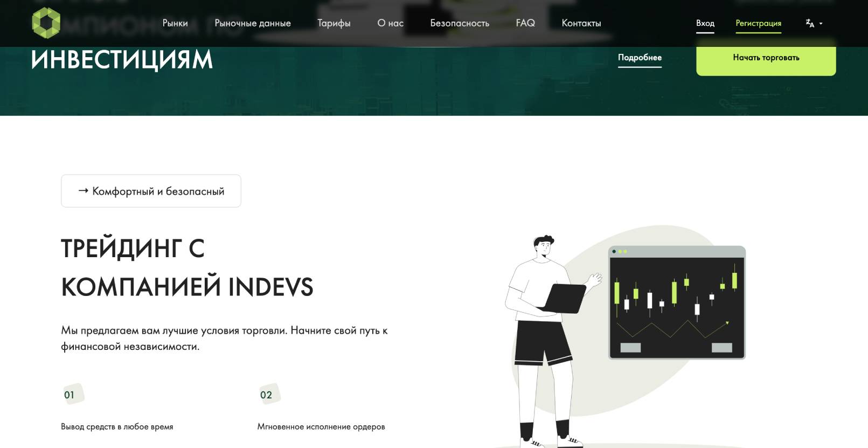Viewport: 868px width, 448px height.
Task: Open the Рынки menu item
Action: pyautogui.click(x=175, y=23)
